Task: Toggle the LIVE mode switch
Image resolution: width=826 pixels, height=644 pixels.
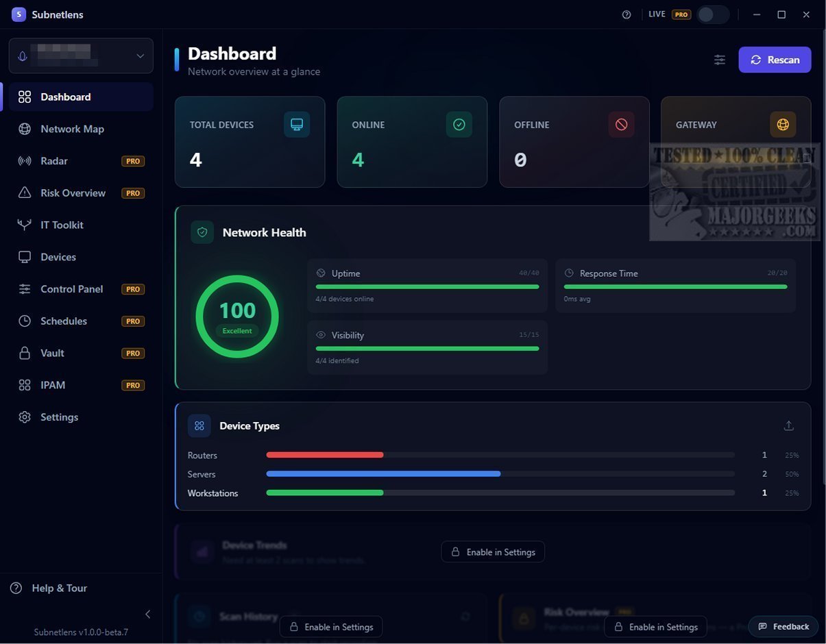Action: click(712, 14)
